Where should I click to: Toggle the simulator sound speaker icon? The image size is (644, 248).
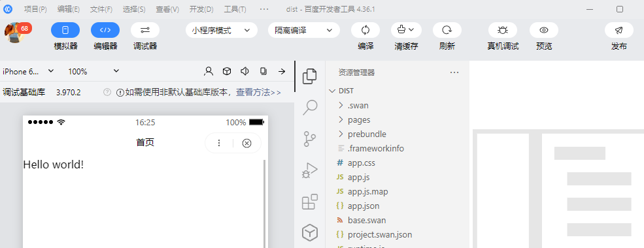(x=245, y=71)
